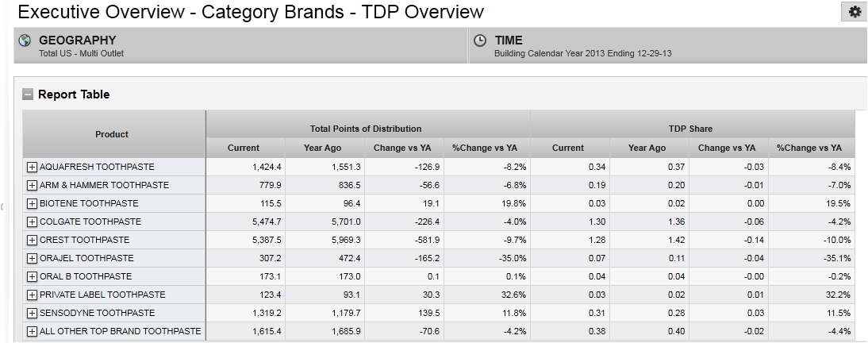
Task: Click the TDP Share group header
Action: tap(690, 129)
